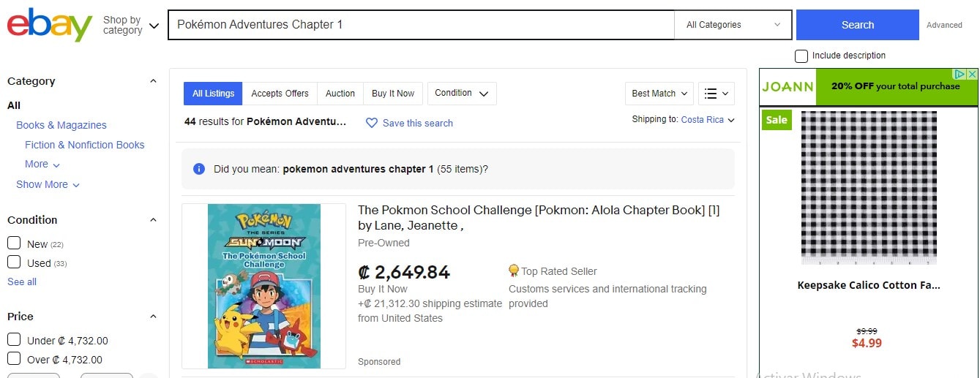Screen dimensions: 980x378
Task: Select the Buy It Now tab
Action: click(x=392, y=94)
